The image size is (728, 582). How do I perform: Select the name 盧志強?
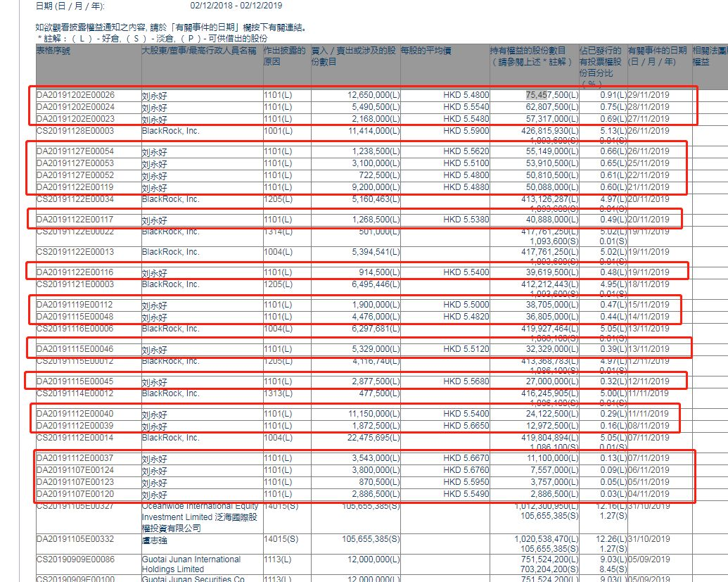(155, 540)
